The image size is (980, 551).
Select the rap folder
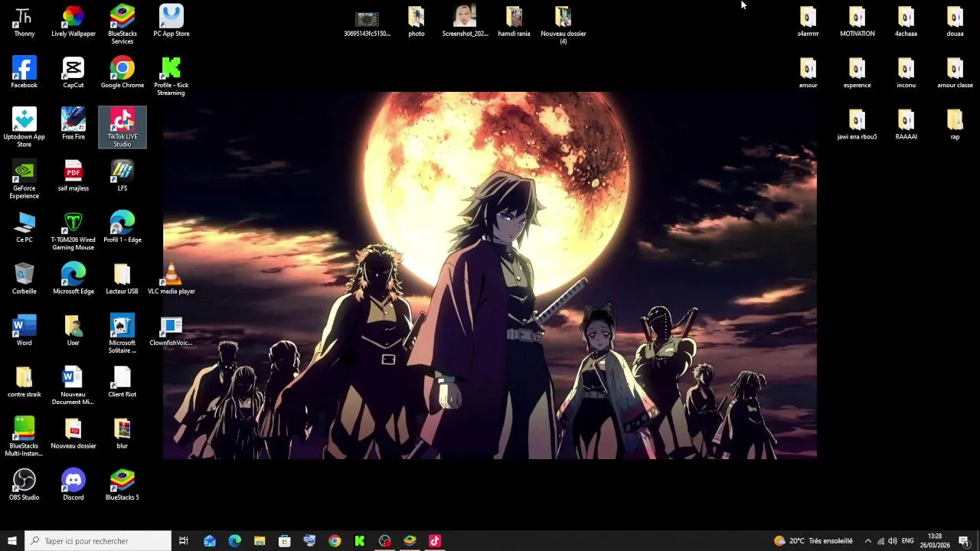tap(955, 124)
